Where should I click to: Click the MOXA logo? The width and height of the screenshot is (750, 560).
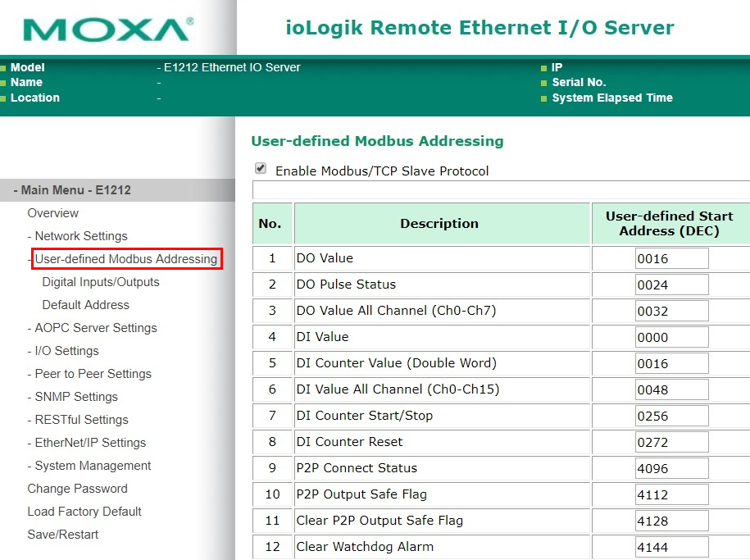[x=108, y=30]
